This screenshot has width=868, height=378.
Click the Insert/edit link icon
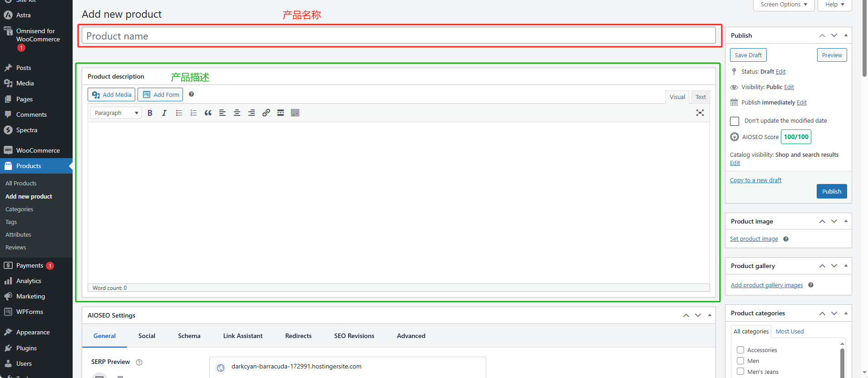[x=266, y=113]
